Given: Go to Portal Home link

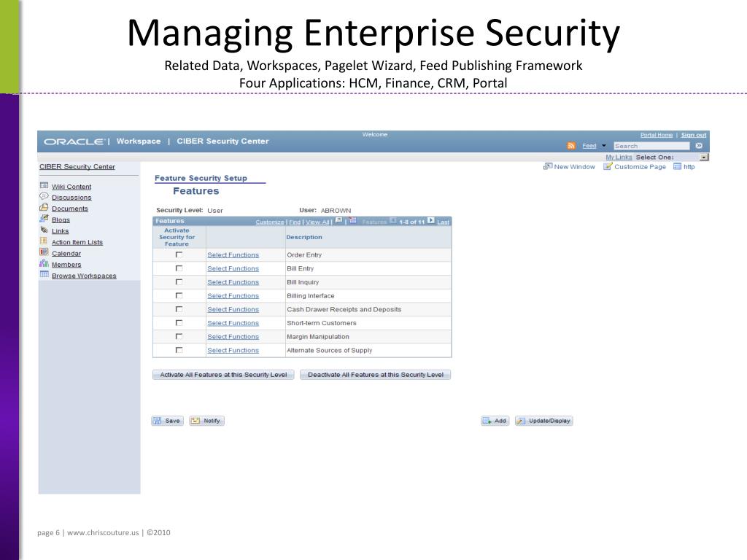Looking at the screenshot, I should 656,135.
